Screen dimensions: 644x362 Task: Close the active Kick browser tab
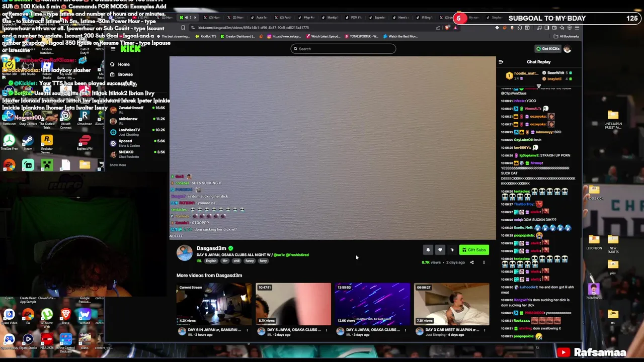[195, 18]
